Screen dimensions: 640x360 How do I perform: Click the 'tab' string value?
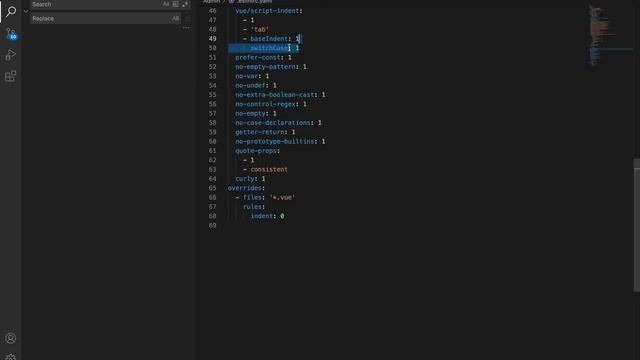pyautogui.click(x=260, y=29)
